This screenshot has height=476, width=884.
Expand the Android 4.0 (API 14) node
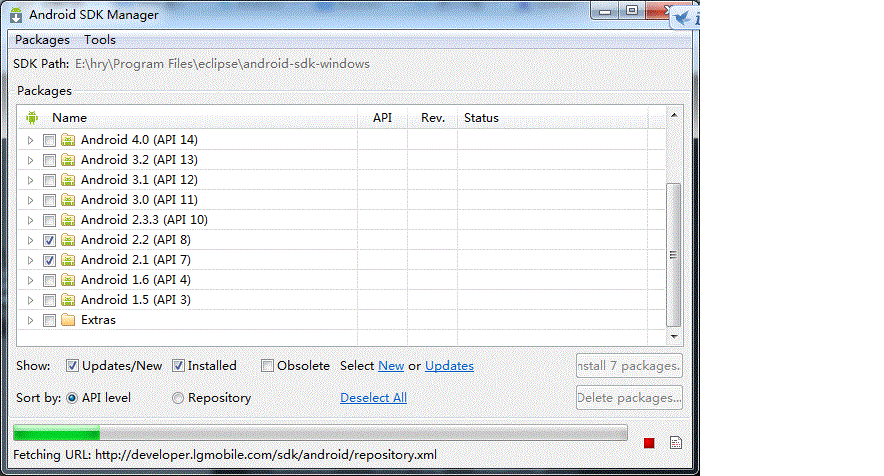click(30, 140)
